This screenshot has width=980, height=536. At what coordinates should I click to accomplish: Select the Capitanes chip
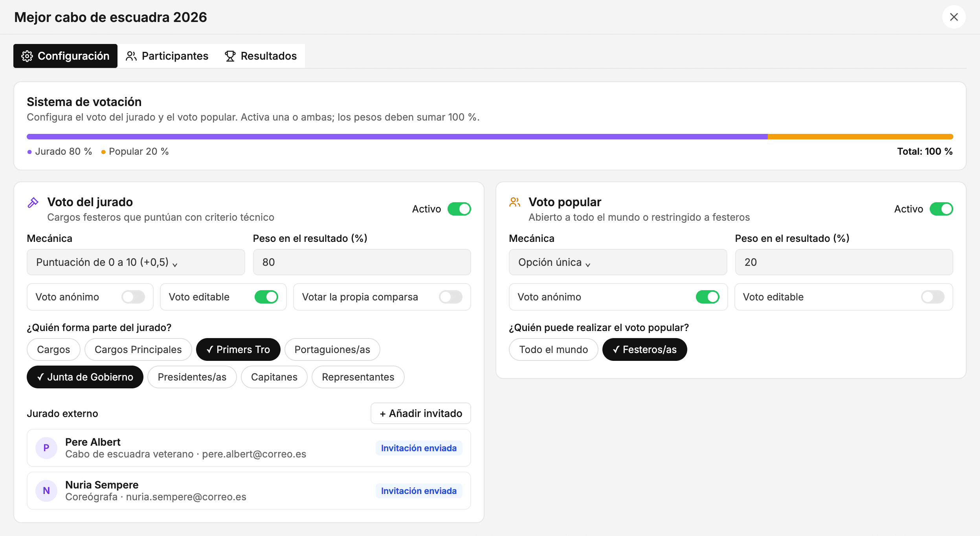coord(274,377)
